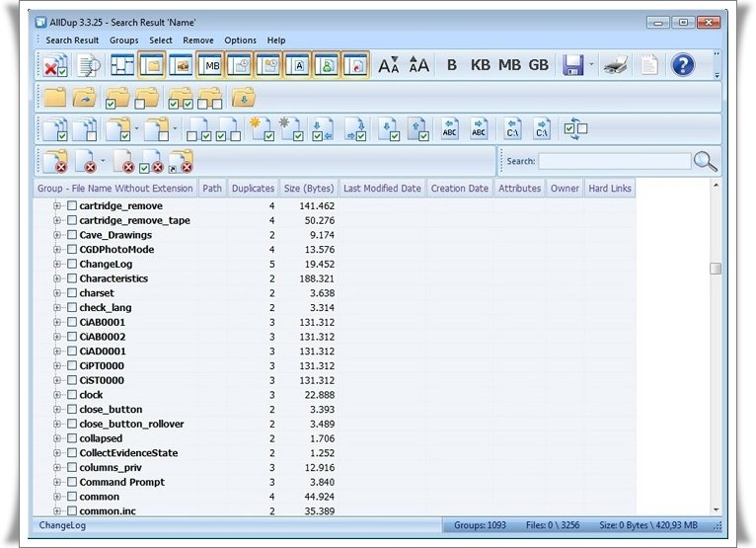The height and width of the screenshot is (548, 756).
Task: Open the Groups menu
Action: [124, 40]
